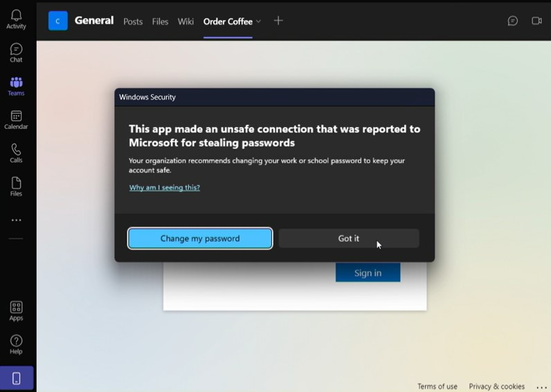
Task: Click the 'Your organization recommends' message text
Action: pyautogui.click(x=267, y=165)
